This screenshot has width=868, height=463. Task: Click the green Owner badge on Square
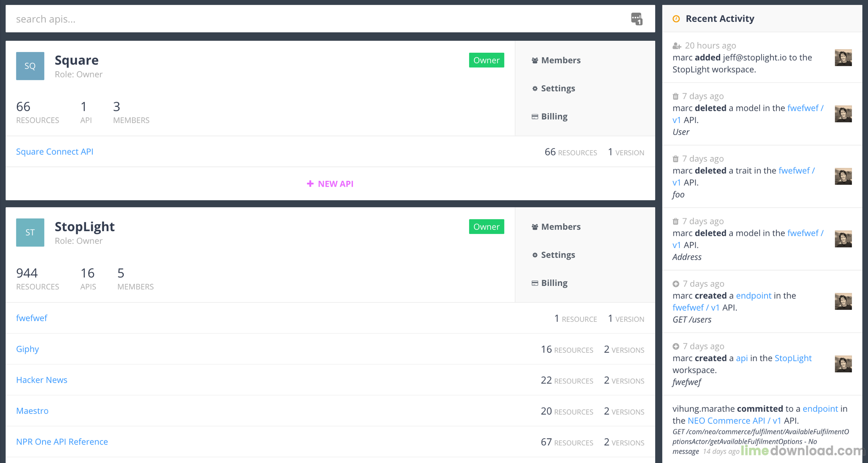coord(486,60)
